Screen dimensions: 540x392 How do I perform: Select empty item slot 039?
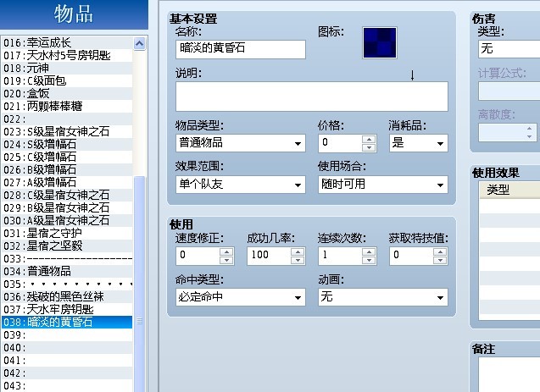(67, 335)
